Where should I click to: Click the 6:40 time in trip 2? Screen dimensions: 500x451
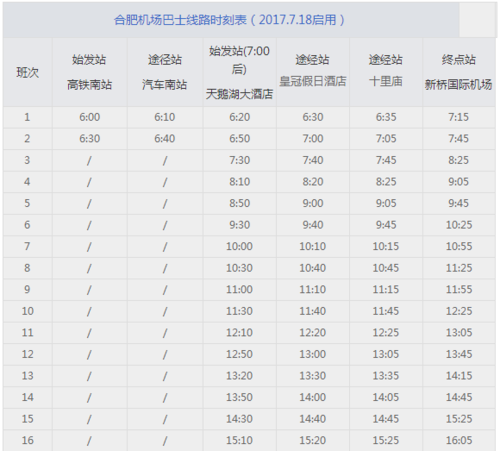[165, 138]
